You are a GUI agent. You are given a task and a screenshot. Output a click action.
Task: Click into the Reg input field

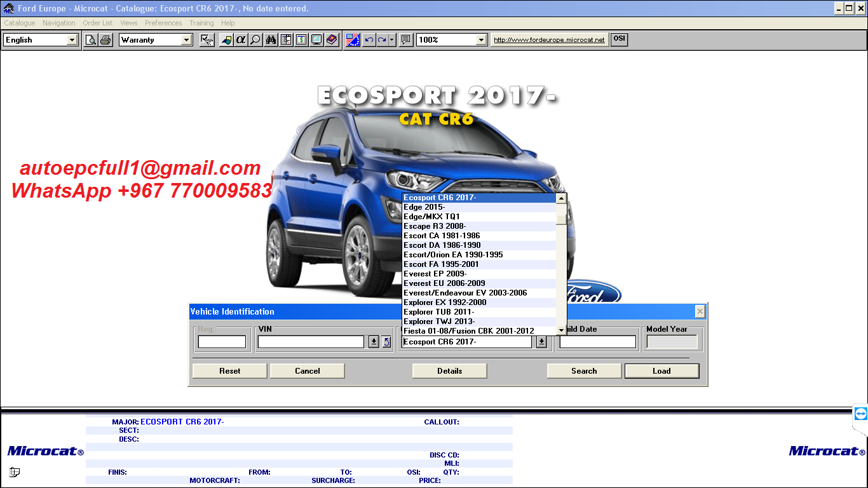coord(222,342)
